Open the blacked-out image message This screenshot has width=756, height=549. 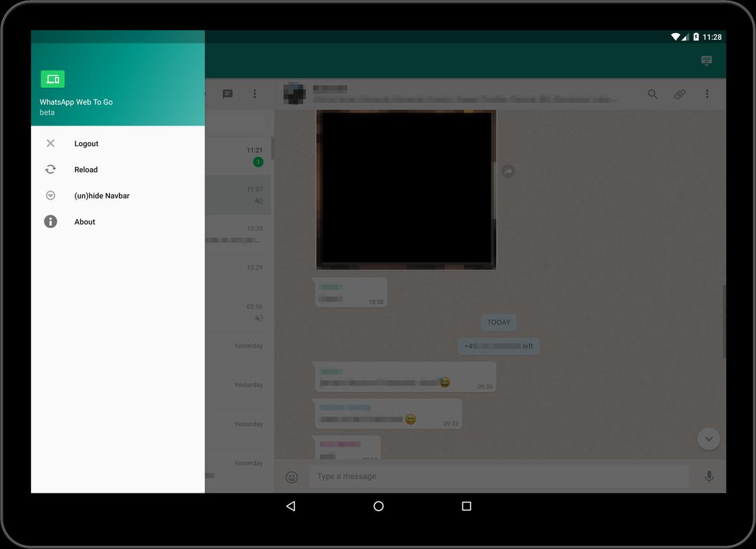pos(406,189)
